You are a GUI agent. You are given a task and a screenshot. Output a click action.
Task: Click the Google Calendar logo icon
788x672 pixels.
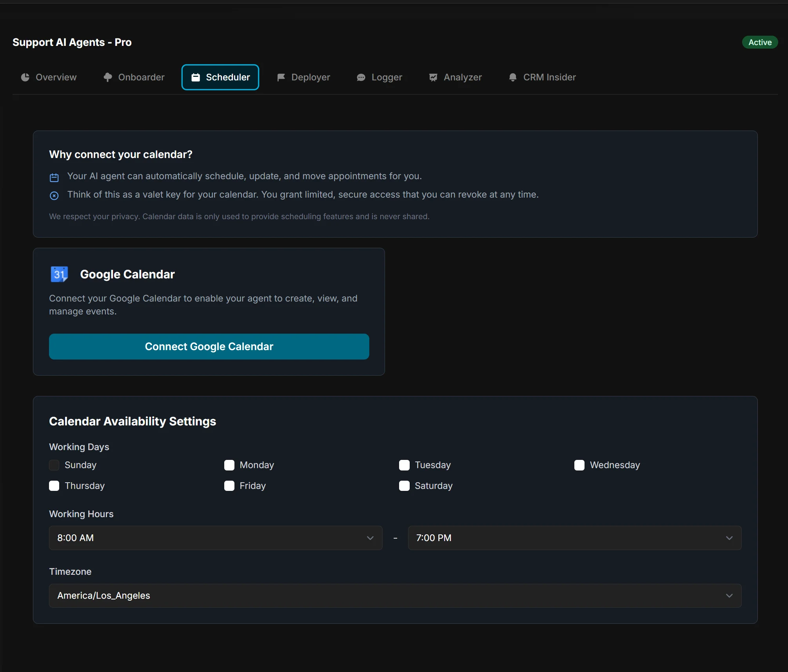click(x=59, y=274)
